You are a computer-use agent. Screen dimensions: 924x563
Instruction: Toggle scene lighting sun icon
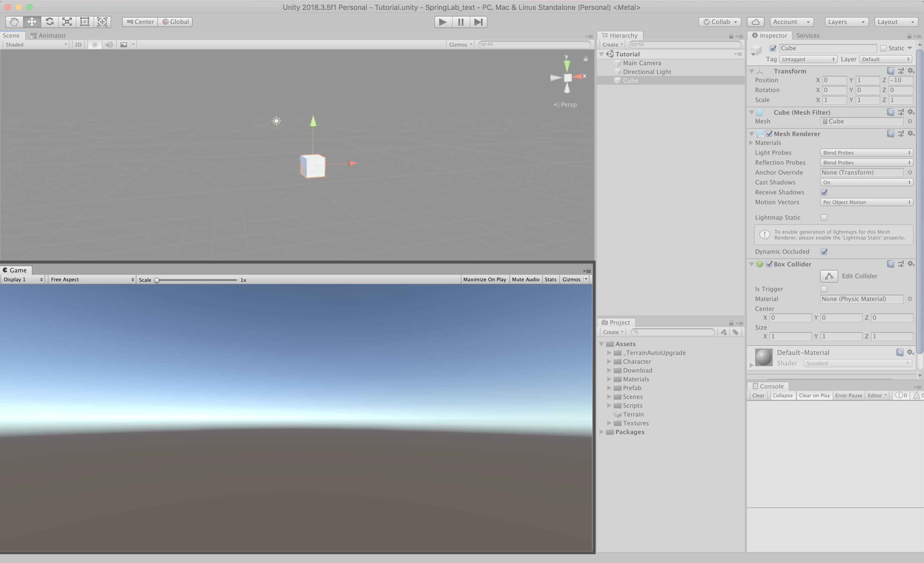point(95,45)
